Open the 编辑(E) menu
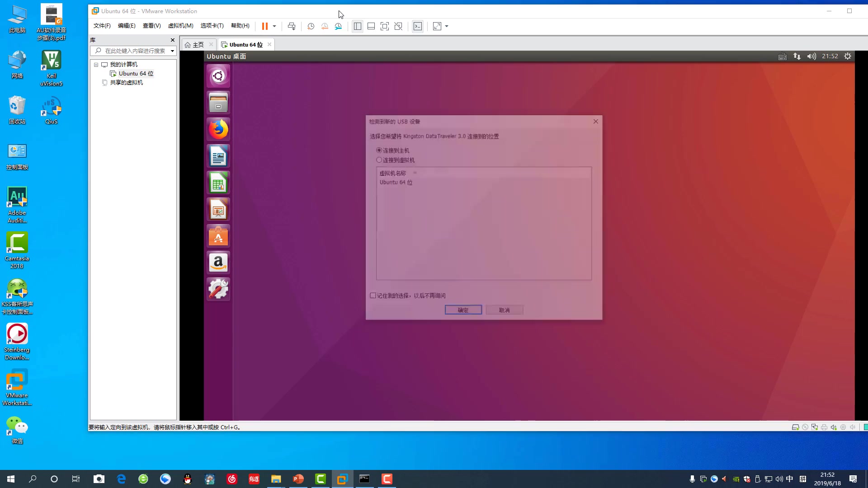Viewport: 868px width, 488px height. pyautogui.click(x=127, y=26)
